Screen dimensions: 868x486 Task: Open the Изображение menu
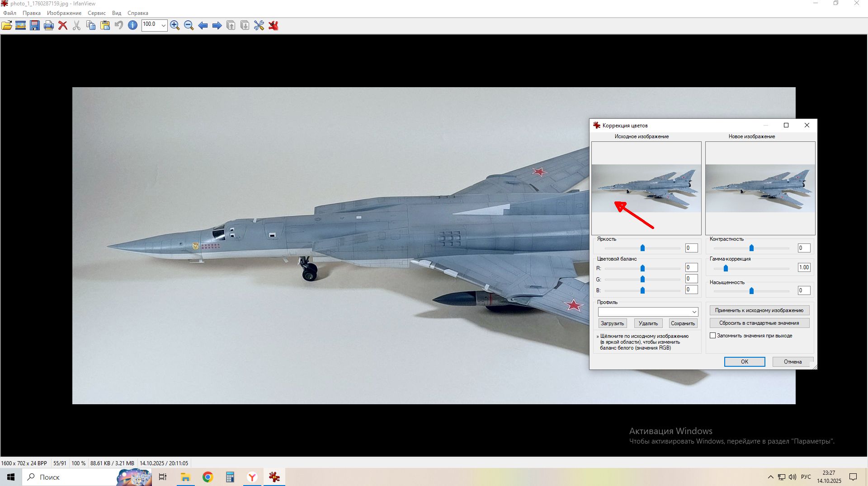64,13
